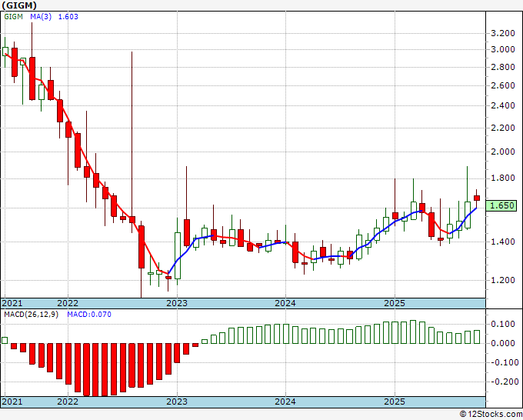Open the 12Stocks.com copyright link
This screenshot has height=420, width=523.
(x=491, y=415)
